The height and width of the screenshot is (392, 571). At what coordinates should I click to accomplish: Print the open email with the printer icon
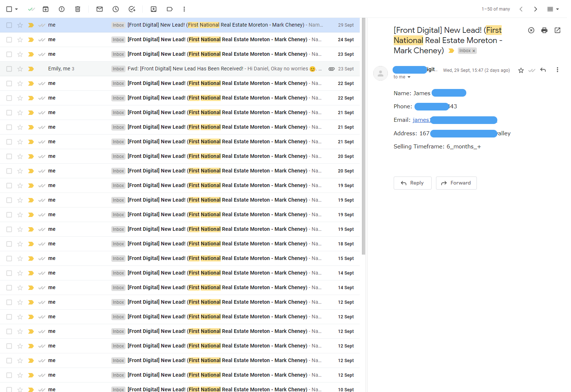point(544,30)
